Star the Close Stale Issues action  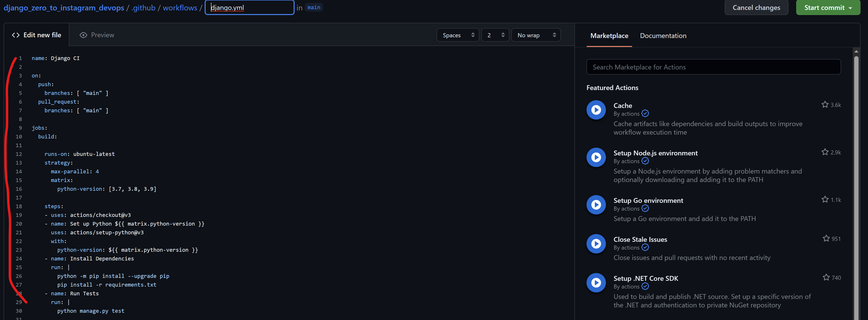tap(826, 239)
